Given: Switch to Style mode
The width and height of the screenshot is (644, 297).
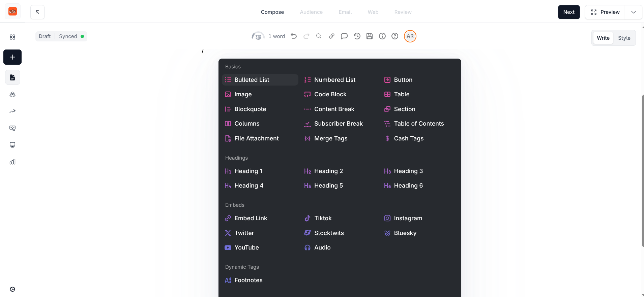Looking at the screenshot, I should coord(624,38).
